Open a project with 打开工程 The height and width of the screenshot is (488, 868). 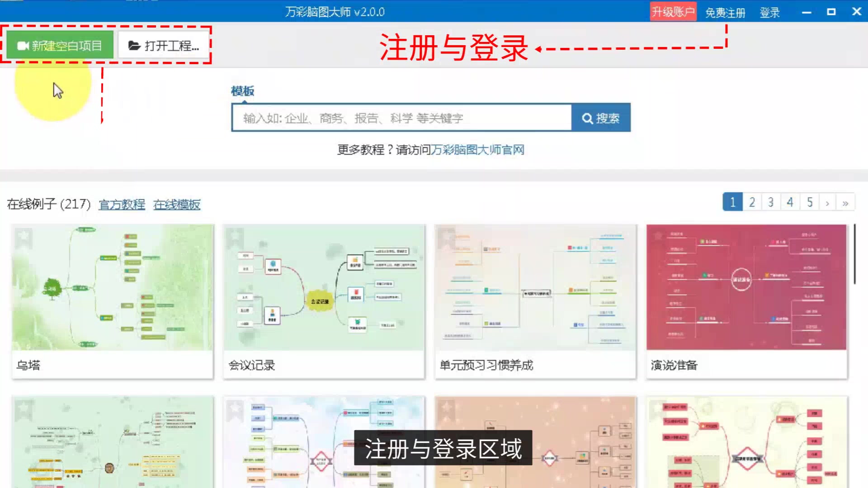164,45
